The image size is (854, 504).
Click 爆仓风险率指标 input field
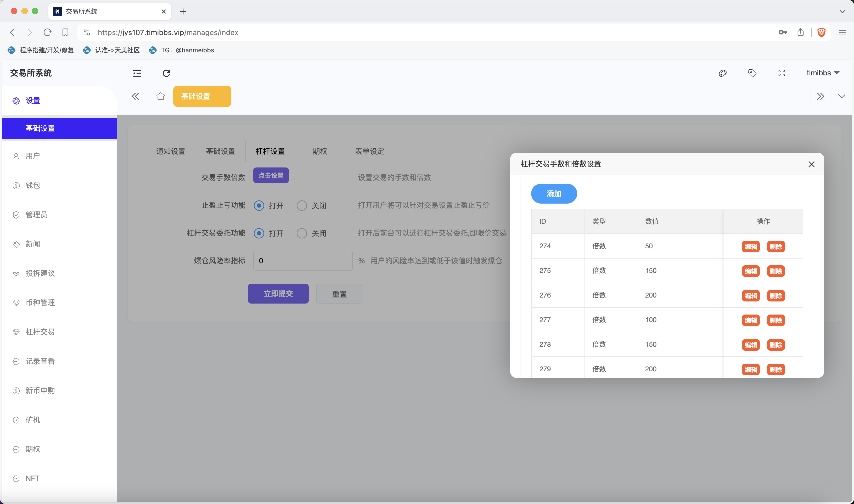click(303, 261)
